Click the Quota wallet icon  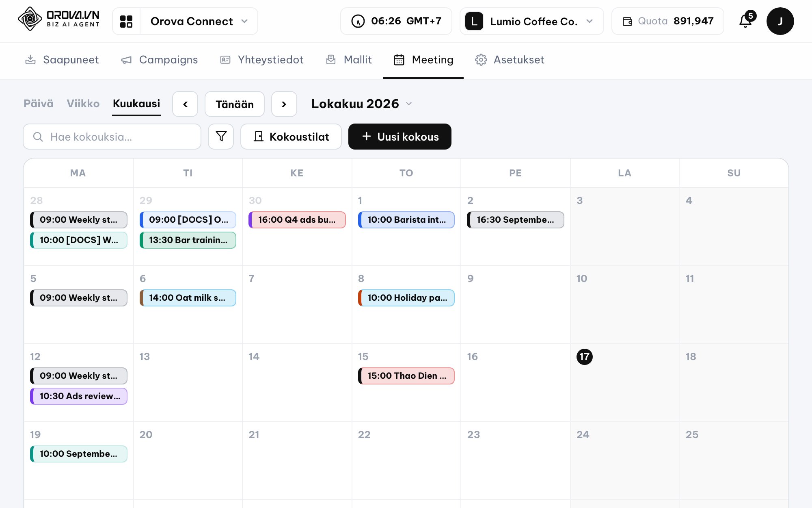627,21
